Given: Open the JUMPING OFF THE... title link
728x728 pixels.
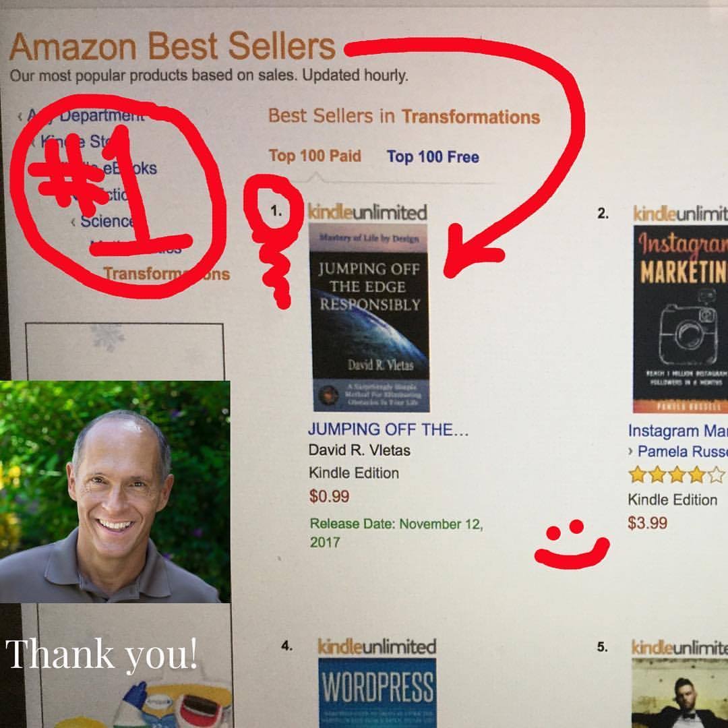Looking at the screenshot, I should tap(388, 429).
